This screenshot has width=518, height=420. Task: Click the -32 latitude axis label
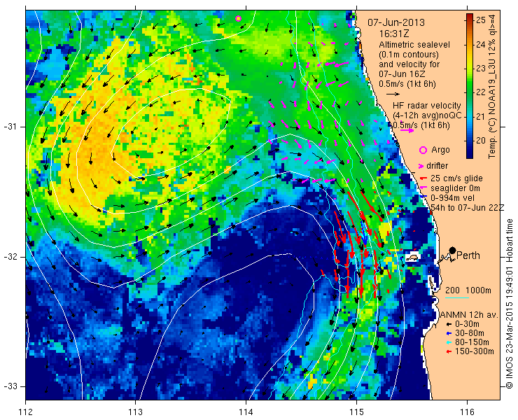(x=10, y=257)
